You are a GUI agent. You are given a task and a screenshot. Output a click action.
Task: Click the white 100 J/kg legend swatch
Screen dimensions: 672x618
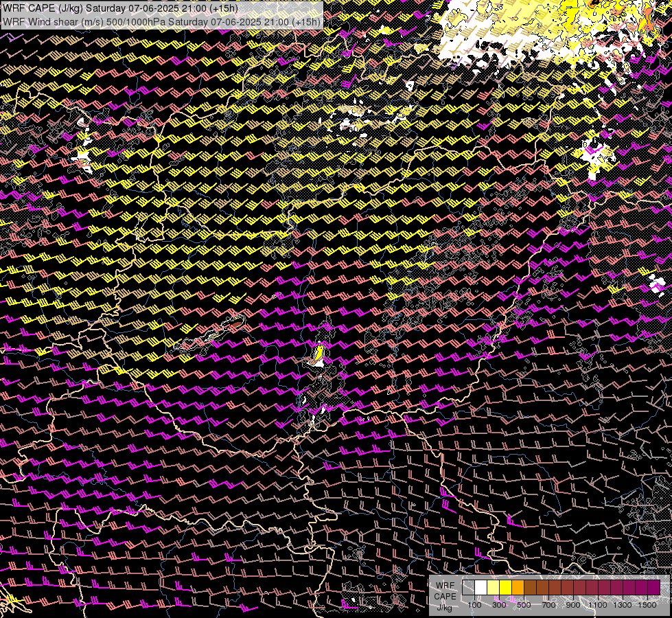coord(481,587)
